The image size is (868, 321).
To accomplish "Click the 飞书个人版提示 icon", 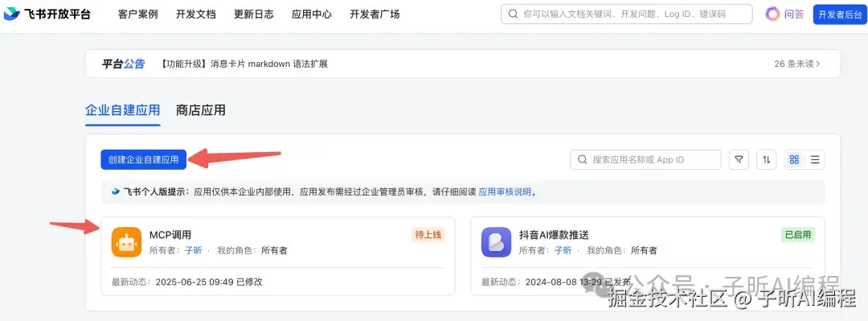I will coord(115,191).
